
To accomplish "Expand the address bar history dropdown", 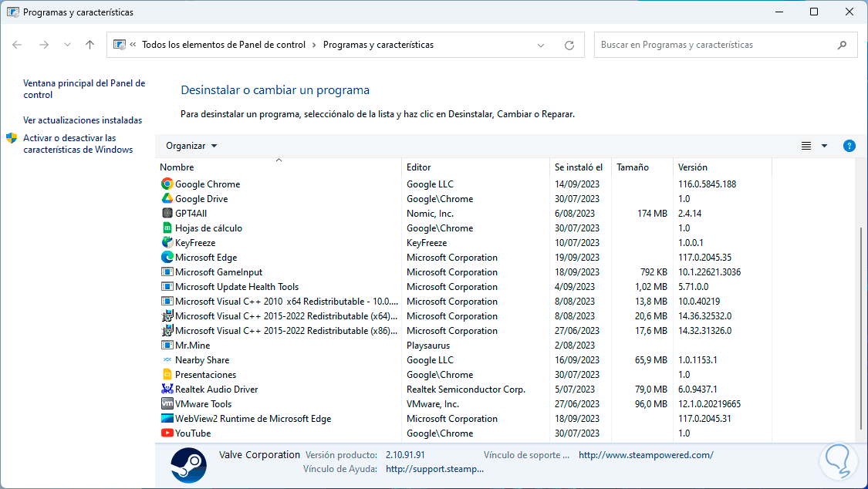I will pyautogui.click(x=541, y=46).
